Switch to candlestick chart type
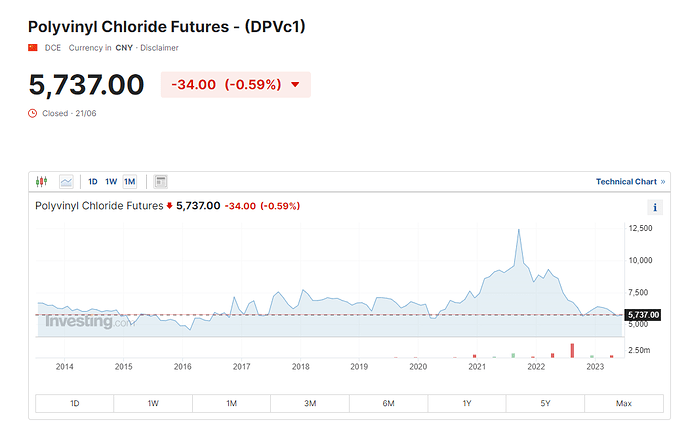This screenshot has height=438, width=690. pyautogui.click(x=41, y=181)
